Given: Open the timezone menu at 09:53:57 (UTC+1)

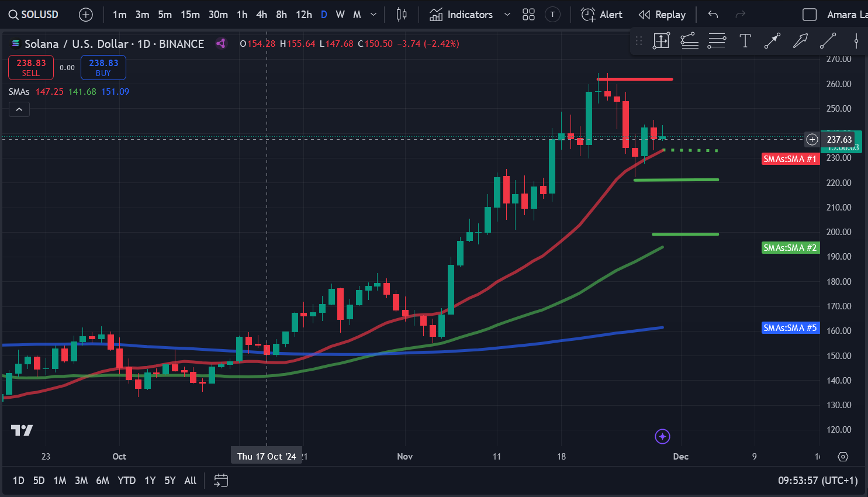Looking at the screenshot, I should tap(818, 481).
